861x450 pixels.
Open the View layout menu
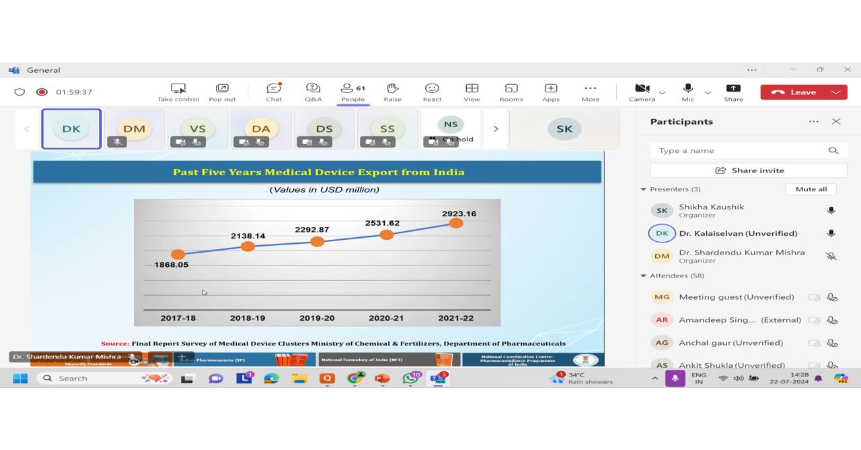[471, 90]
